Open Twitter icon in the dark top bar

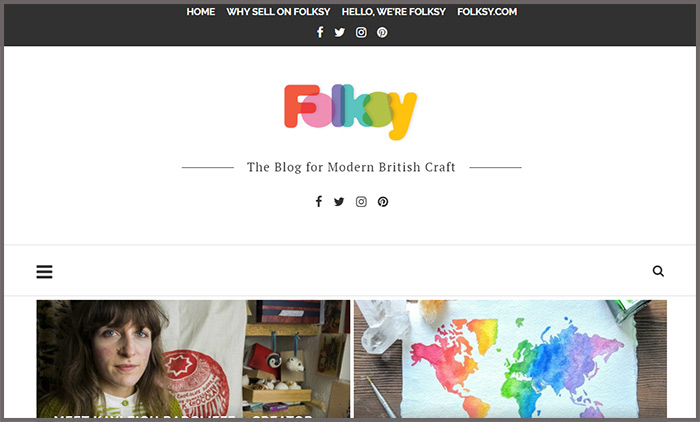(340, 33)
